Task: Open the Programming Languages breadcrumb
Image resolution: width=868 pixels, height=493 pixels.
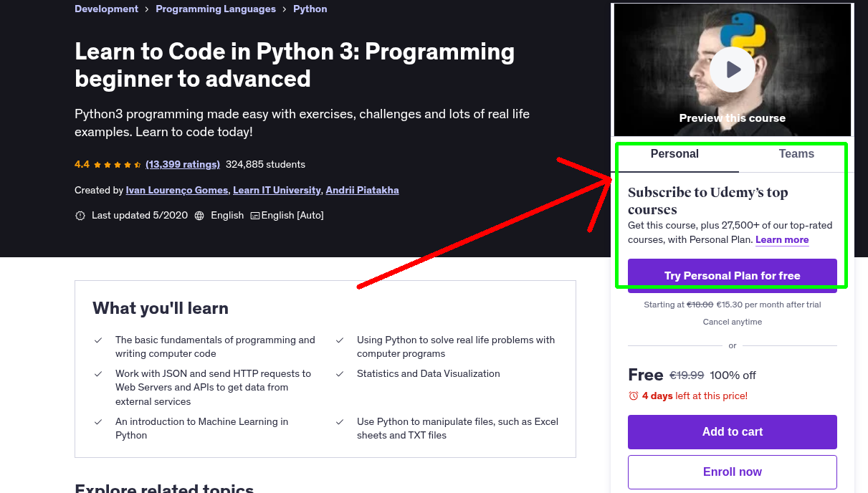Action: click(216, 9)
